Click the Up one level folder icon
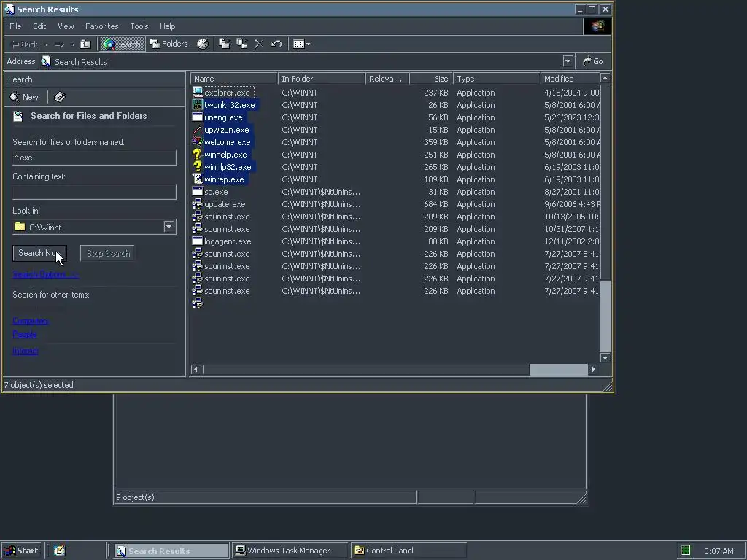 (x=85, y=44)
